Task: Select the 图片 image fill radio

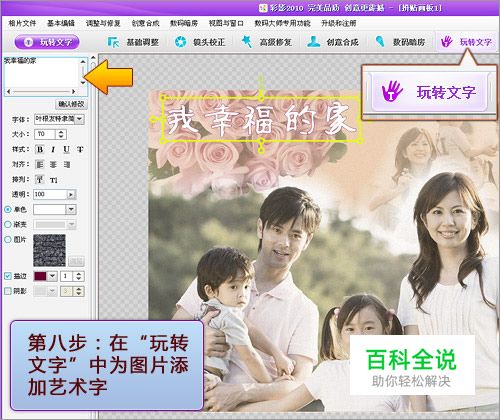Action: (x=8, y=239)
